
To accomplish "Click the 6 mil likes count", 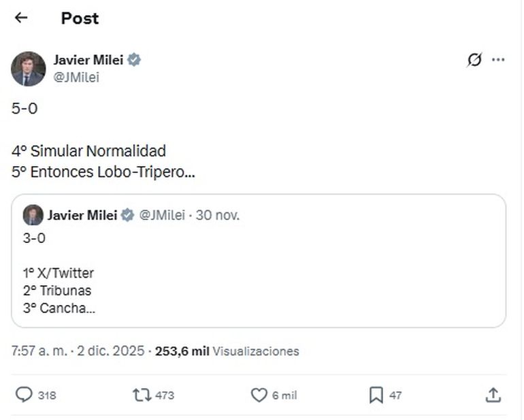I will pyautogui.click(x=284, y=395).
